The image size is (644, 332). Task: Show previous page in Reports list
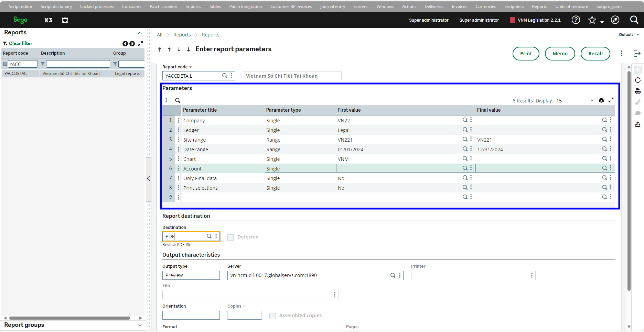click(125, 44)
